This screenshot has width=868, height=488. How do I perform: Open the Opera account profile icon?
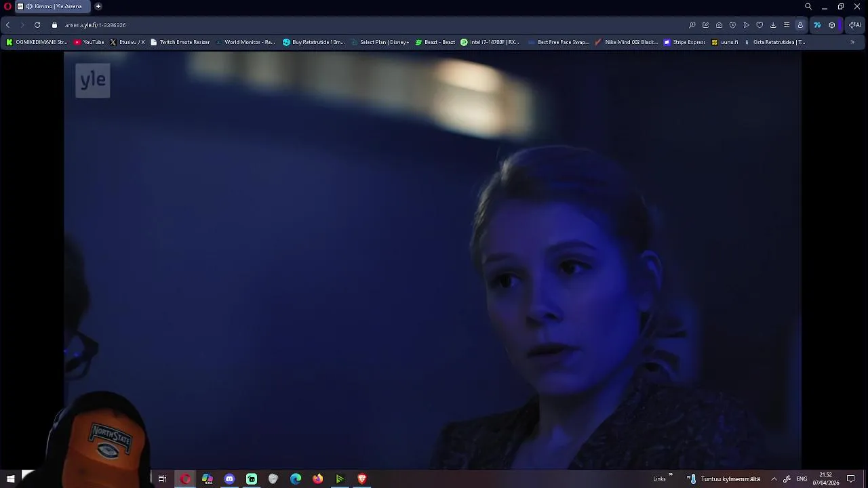tap(800, 25)
